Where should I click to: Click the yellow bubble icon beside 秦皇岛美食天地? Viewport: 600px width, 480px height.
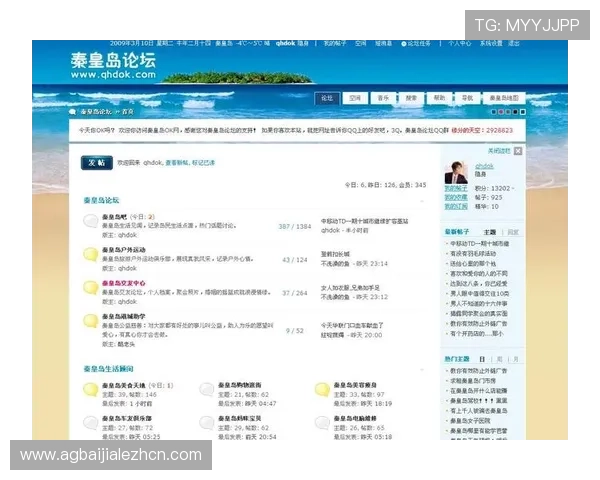pyautogui.click(x=91, y=389)
